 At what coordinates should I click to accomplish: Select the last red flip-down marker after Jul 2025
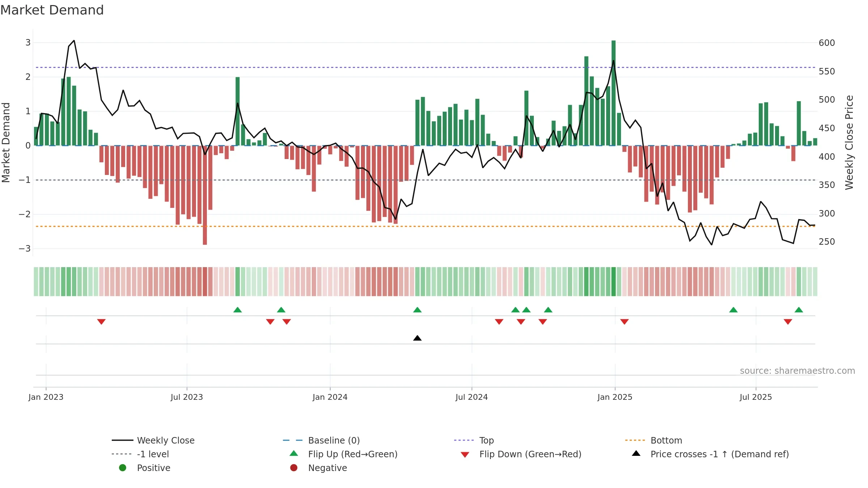point(788,322)
